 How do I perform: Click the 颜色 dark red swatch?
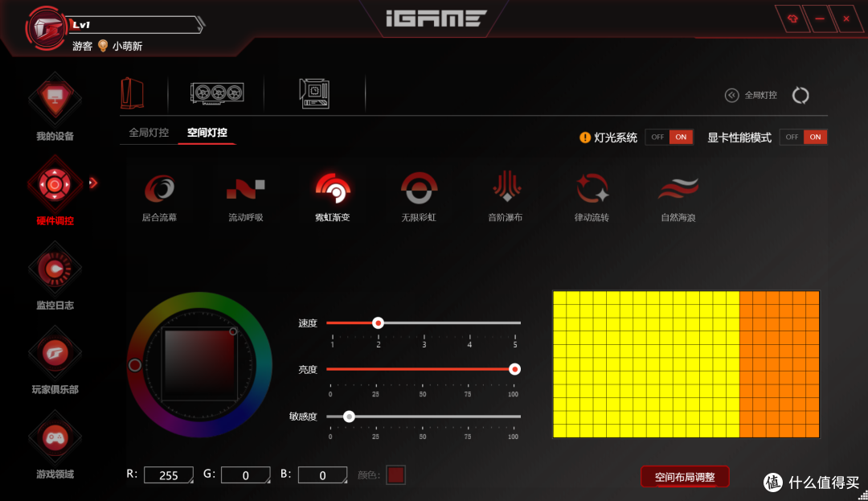[x=395, y=475]
